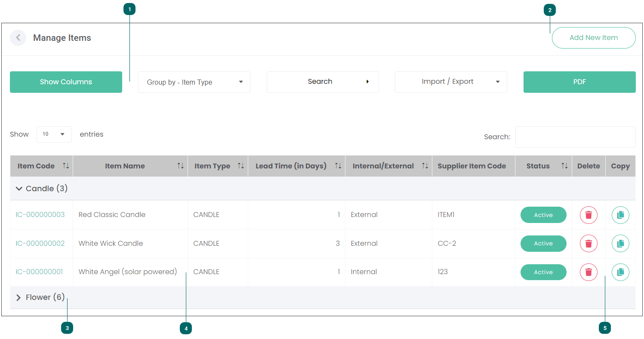Image resolution: width=644 pixels, height=339 pixels.
Task: Click the Manage Items page title
Action: click(62, 38)
